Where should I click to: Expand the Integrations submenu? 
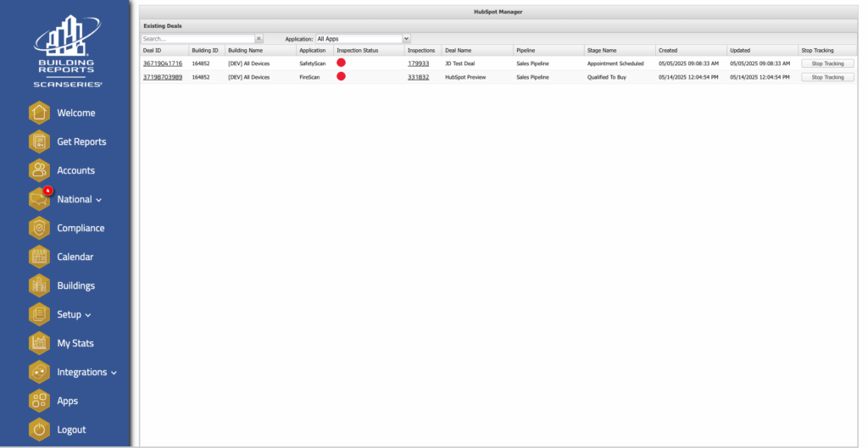click(114, 373)
